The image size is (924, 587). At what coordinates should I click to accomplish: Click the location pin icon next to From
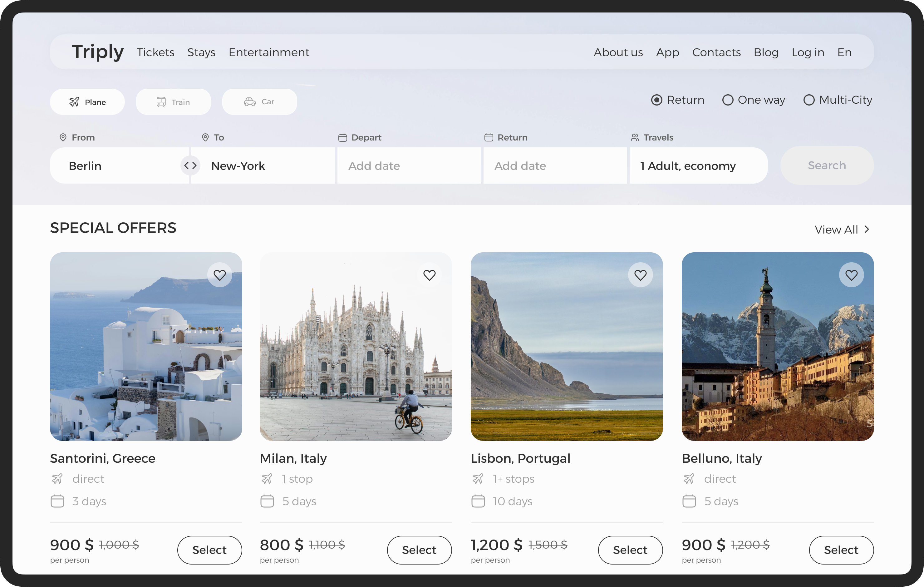(x=63, y=137)
